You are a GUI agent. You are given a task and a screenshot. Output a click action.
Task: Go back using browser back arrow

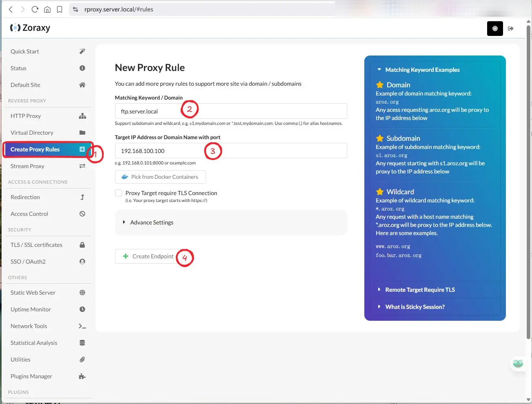tap(11, 9)
